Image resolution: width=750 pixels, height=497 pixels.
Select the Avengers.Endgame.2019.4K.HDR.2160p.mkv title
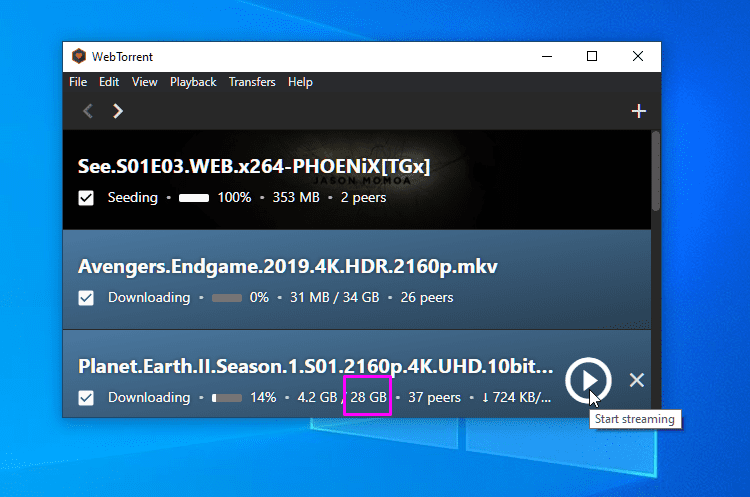[x=288, y=266]
